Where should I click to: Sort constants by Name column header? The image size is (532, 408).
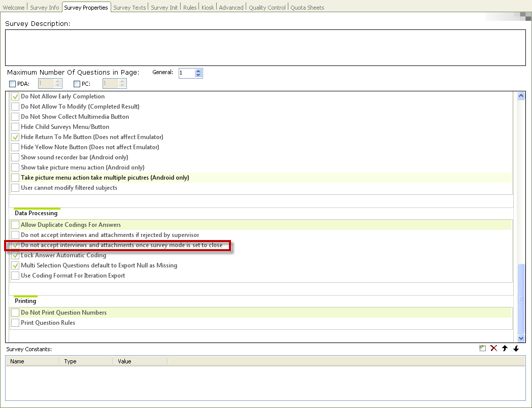[32, 361]
